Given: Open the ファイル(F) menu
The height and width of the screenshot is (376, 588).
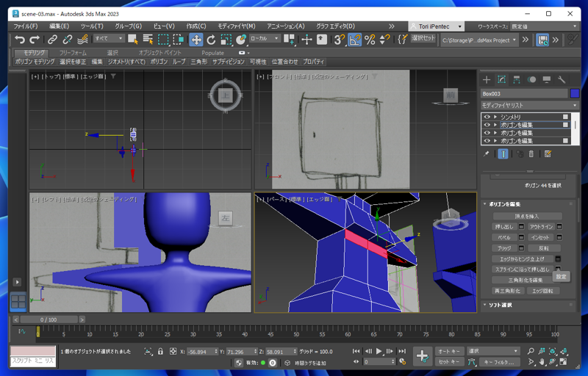Looking at the screenshot, I should point(26,26).
